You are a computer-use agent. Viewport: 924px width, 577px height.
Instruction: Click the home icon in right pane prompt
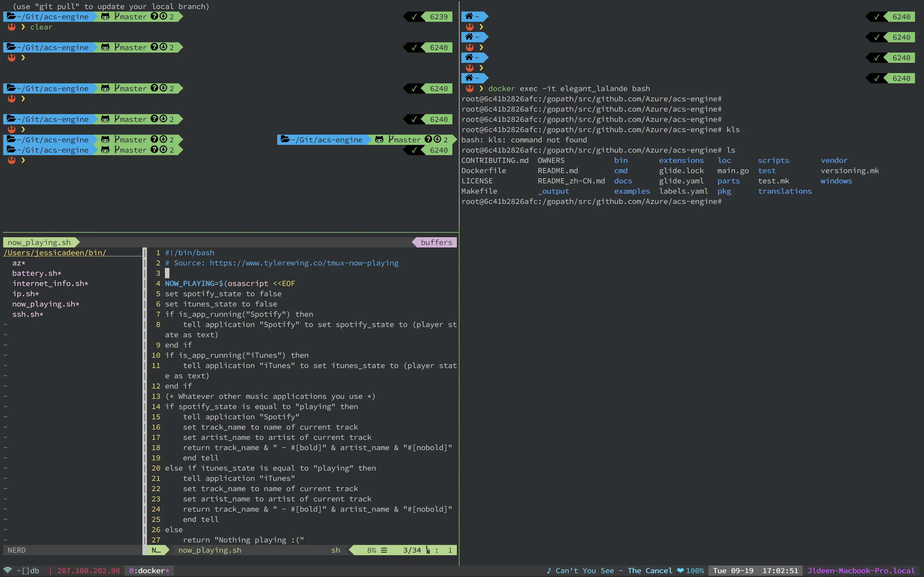click(469, 16)
